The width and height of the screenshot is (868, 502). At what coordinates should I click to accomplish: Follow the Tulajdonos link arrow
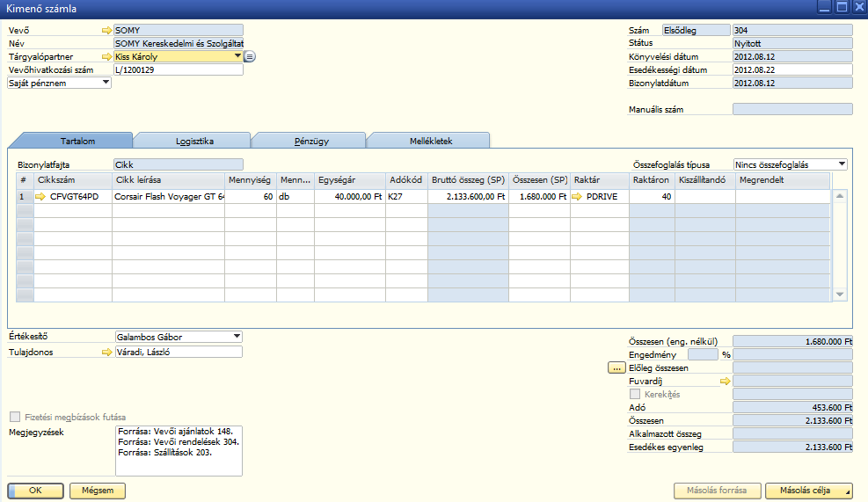click(x=106, y=352)
